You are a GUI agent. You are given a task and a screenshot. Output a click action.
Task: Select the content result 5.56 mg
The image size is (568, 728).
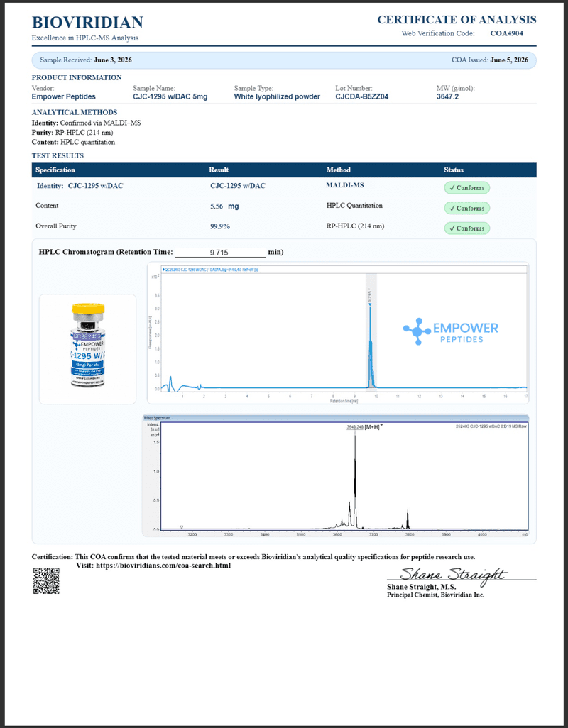224,206
